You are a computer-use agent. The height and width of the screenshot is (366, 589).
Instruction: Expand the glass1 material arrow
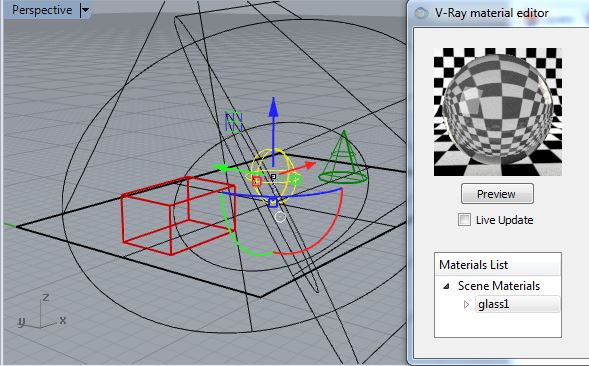pyautogui.click(x=467, y=304)
